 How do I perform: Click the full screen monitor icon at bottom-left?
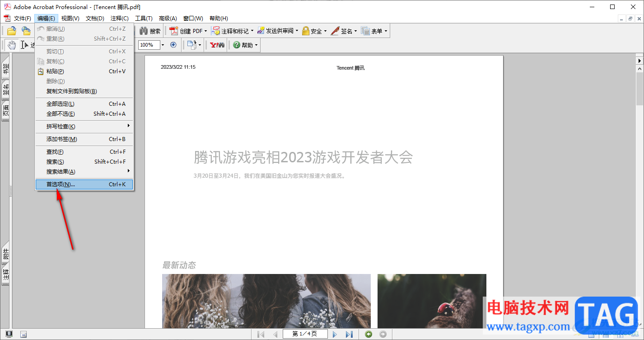pyautogui.click(x=9, y=334)
